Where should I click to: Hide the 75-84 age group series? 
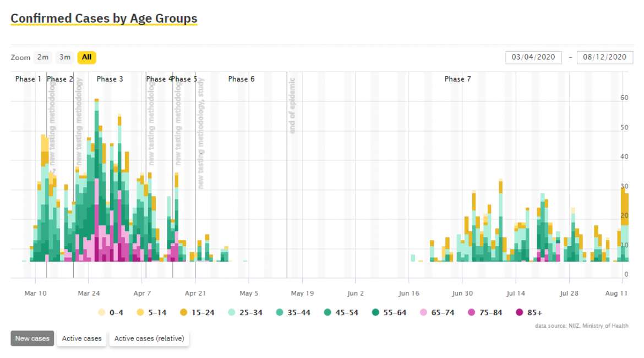pos(485,312)
